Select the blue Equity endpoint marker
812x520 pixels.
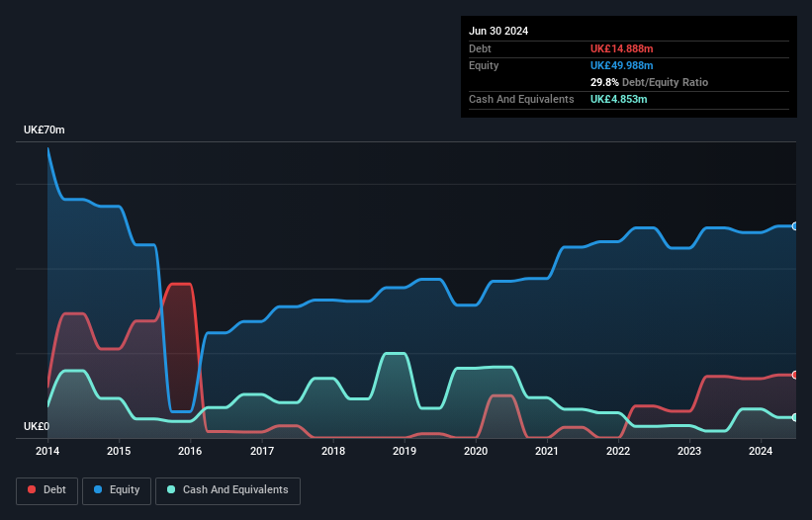tap(795, 226)
